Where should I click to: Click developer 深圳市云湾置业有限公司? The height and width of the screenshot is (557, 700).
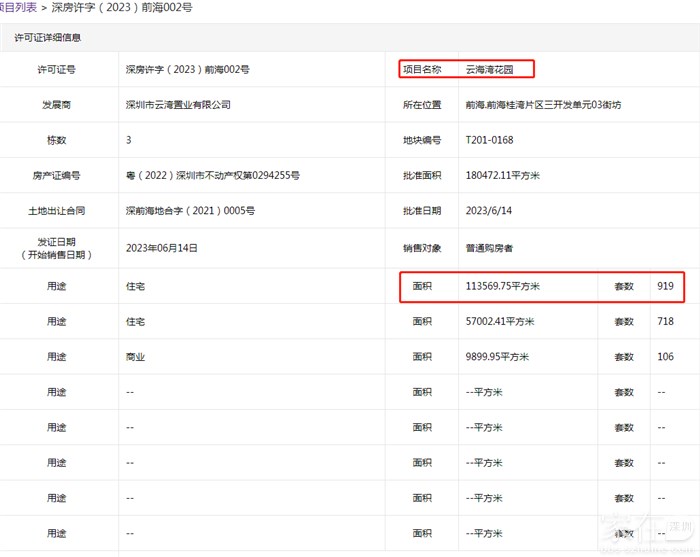point(178,105)
